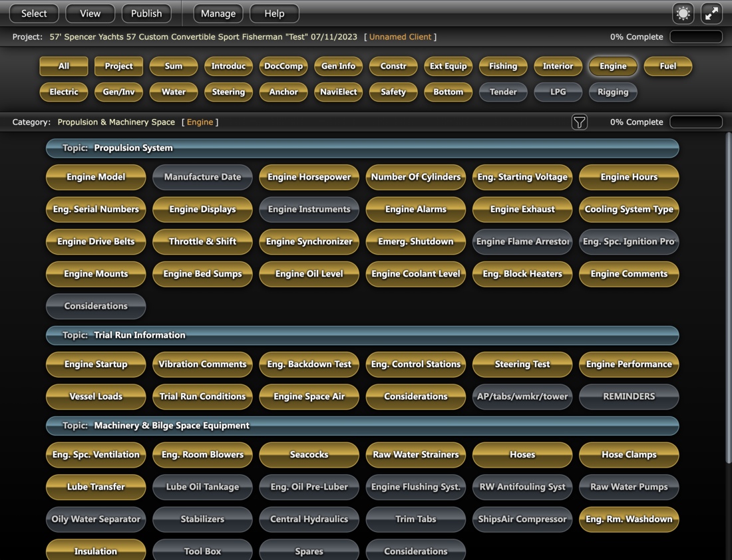
Task: Open Engine Horsepower entry
Action: pyautogui.click(x=309, y=178)
